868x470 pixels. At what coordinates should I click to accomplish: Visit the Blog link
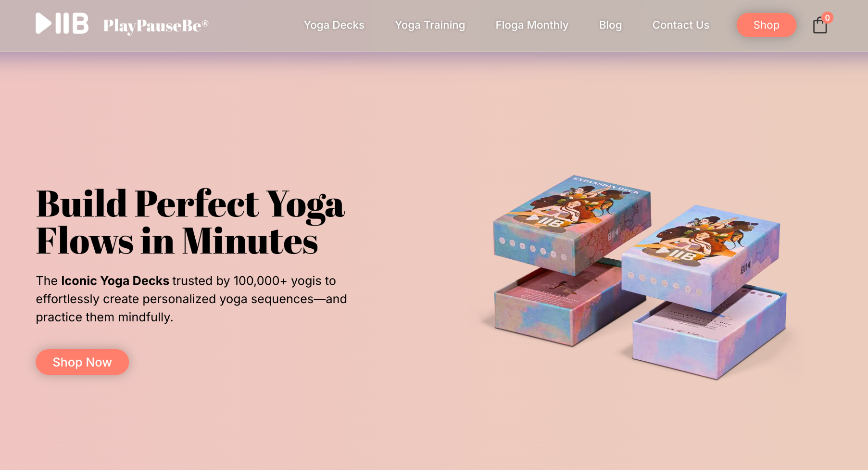pos(610,25)
